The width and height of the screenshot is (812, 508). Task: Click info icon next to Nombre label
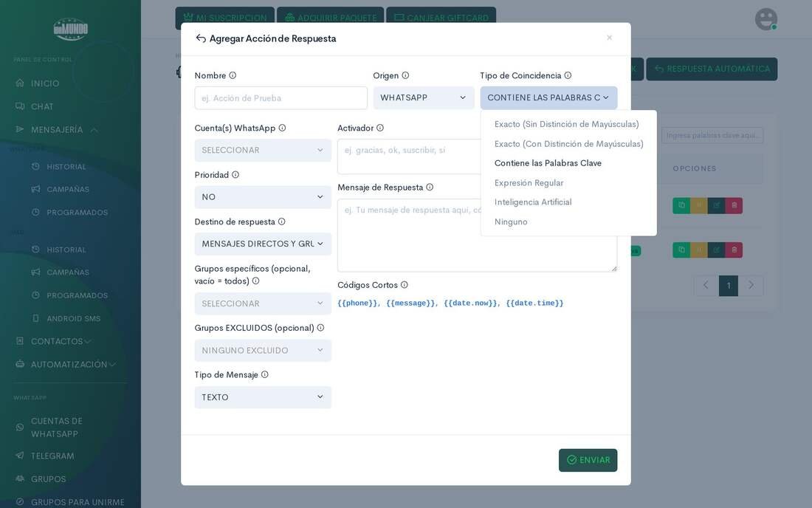[x=233, y=75]
